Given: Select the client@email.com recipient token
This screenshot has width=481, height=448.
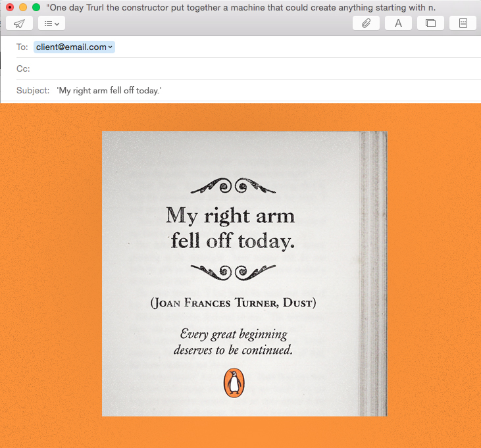Looking at the screenshot, I should coord(74,47).
